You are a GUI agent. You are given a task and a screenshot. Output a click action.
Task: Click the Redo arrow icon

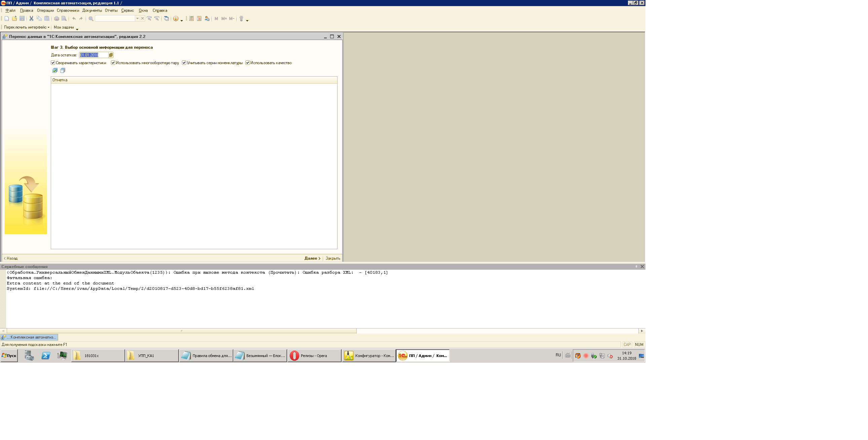point(81,18)
